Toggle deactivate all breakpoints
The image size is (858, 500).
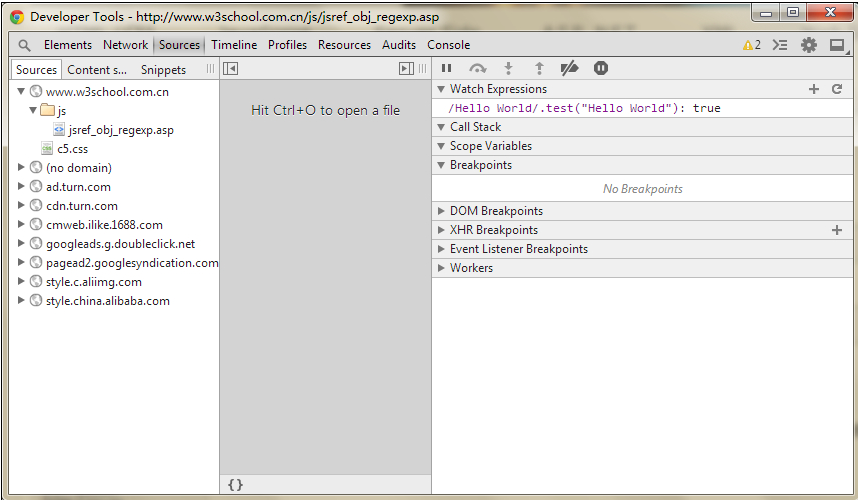point(569,68)
